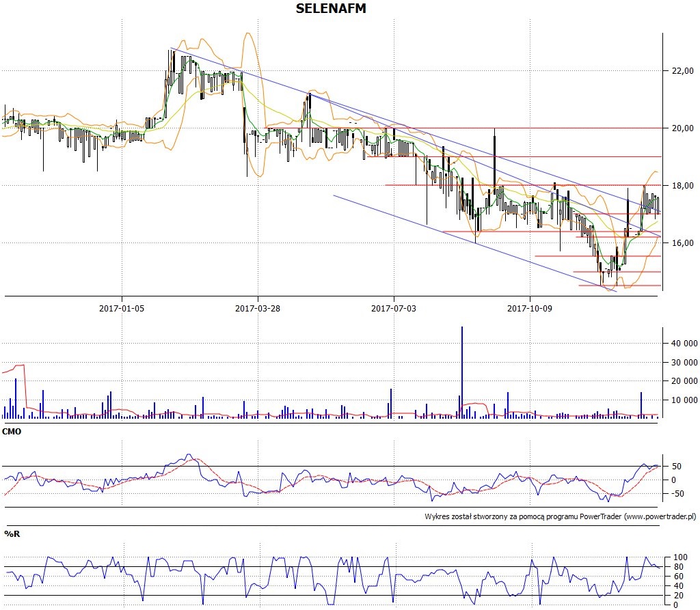The width and height of the screenshot is (700, 610).
Task: Click the 22,00 price axis label
Action: coord(683,70)
